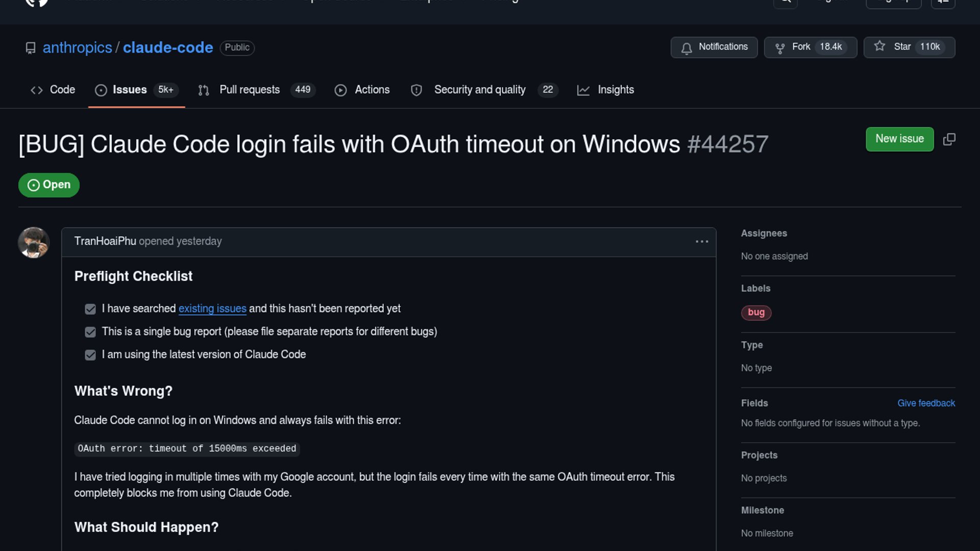Viewport: 980px width, 551px height.
Task: Click TranHoaiPhu's avatar thumbnail
Action: tap(34, 242)
